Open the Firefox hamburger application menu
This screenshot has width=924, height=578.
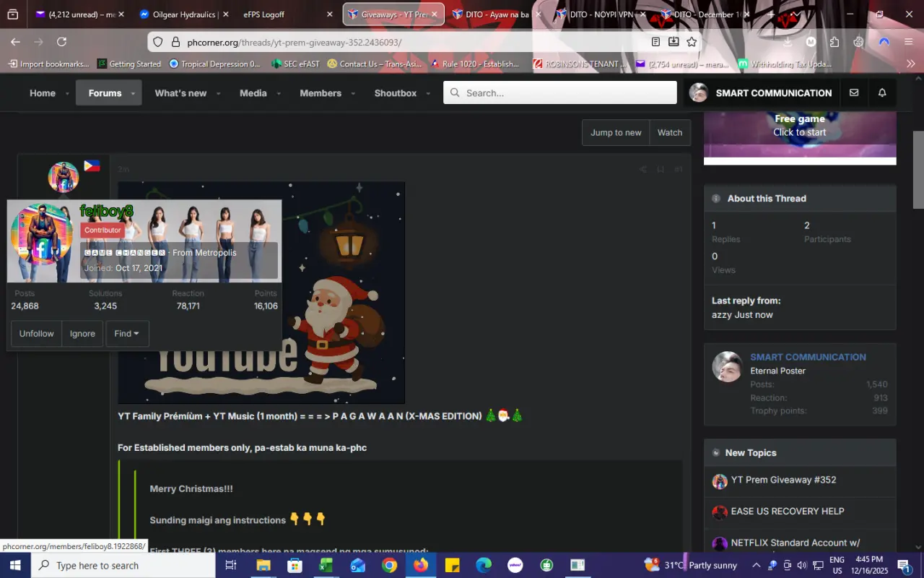tap(909, 42)
